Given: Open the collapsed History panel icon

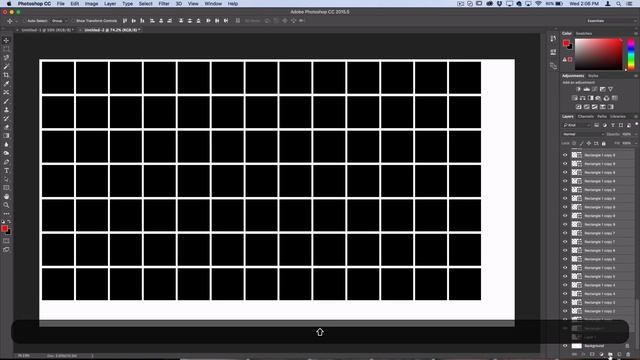Looking at the screenshot, I should click(553, 39).
